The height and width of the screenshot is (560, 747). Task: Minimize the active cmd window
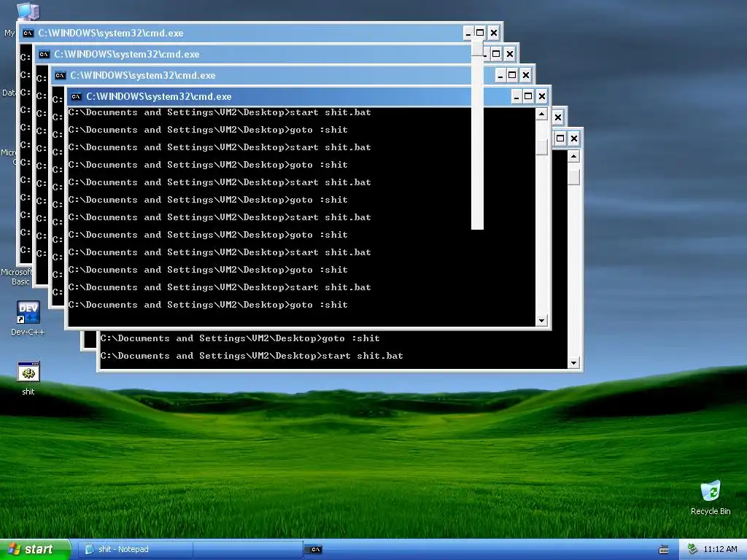(x=516, y=97)
